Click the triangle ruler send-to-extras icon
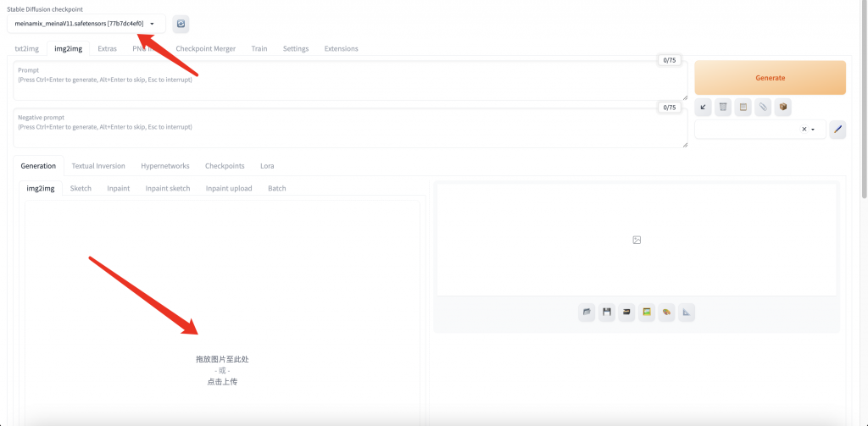This screenshot has height=426, width=868. point(687,313)
